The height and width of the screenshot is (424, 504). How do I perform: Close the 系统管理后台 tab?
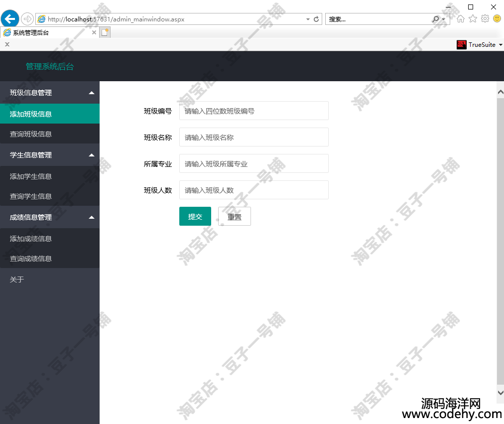click(x=94, y=32)
